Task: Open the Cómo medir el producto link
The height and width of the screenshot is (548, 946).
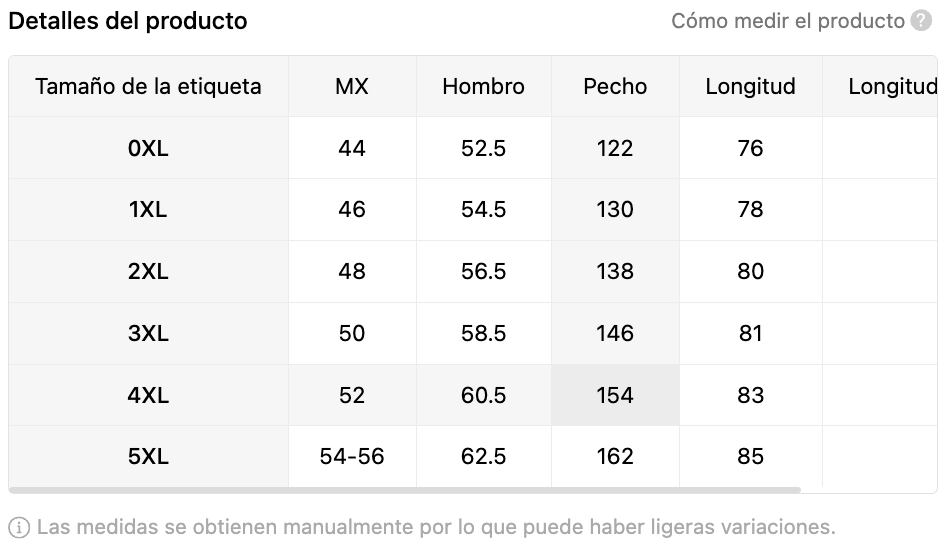Action: click(x=788, y=21)
